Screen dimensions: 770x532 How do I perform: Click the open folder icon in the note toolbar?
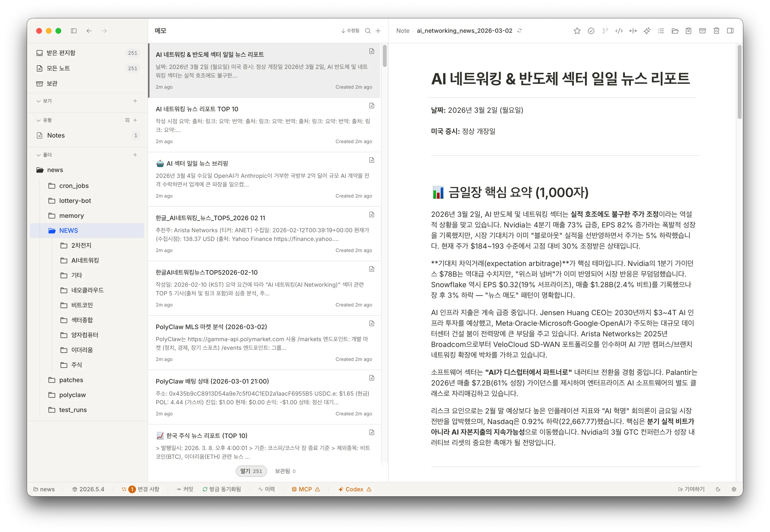(x=675, y=31)
